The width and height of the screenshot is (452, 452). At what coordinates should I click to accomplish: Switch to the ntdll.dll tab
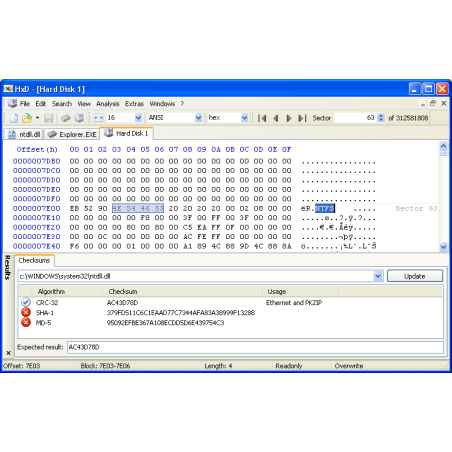pos(24,134)
